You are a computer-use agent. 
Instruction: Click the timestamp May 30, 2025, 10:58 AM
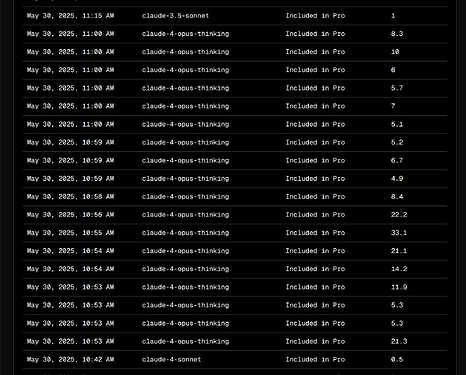70,197
